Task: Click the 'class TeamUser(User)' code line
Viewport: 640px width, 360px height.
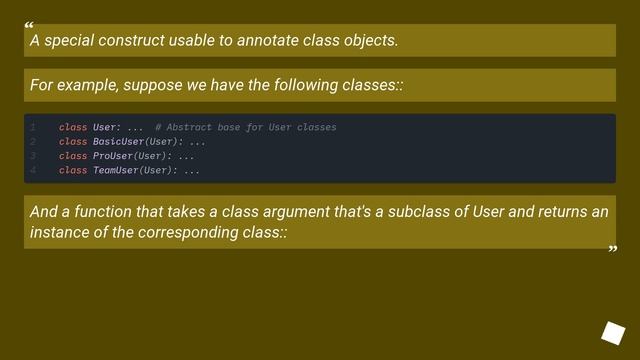Action: 129,170
